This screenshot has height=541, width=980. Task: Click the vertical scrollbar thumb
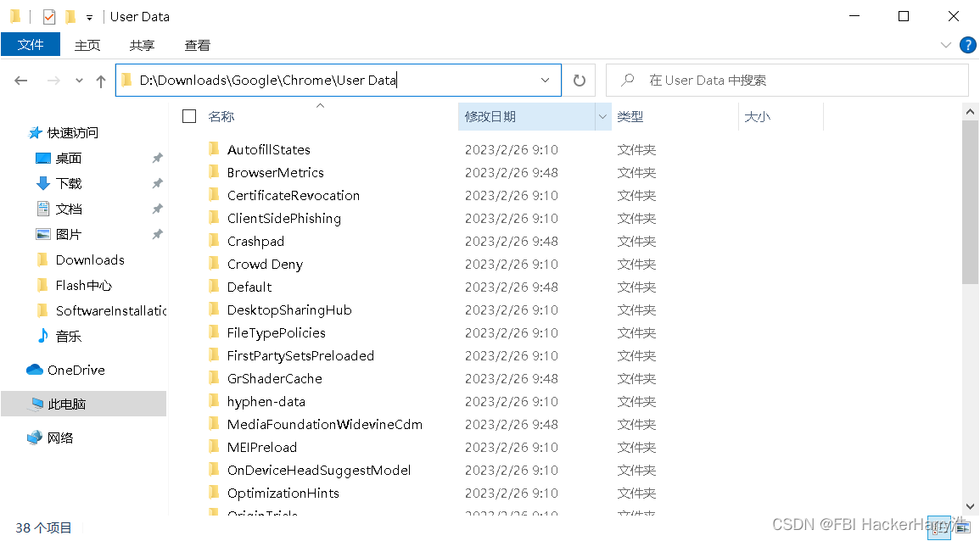[x=970, y=203]
